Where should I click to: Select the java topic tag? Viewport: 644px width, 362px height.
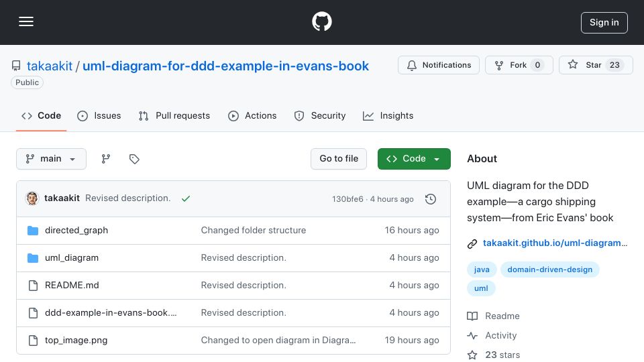(482, 269)
